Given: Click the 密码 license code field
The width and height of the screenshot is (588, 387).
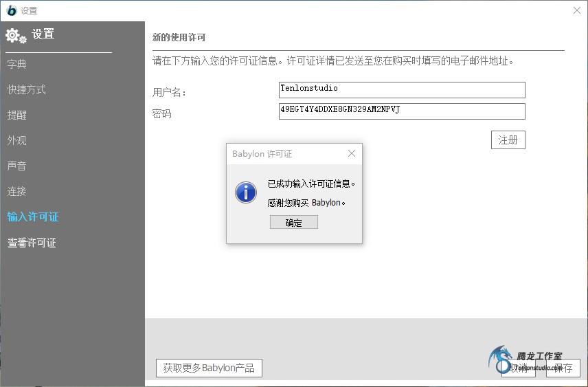Looking at the screenshot, I should tap(402, 111).
